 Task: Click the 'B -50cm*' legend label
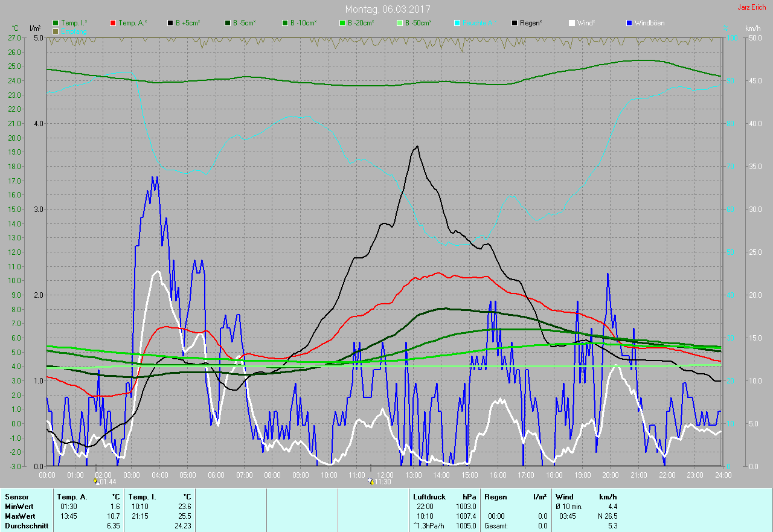click(419, 23)
